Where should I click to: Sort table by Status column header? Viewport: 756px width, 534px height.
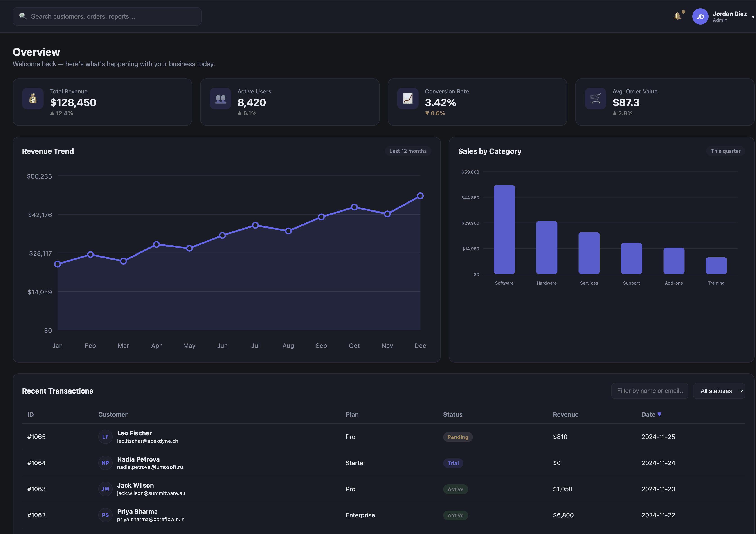click(453, 414)
